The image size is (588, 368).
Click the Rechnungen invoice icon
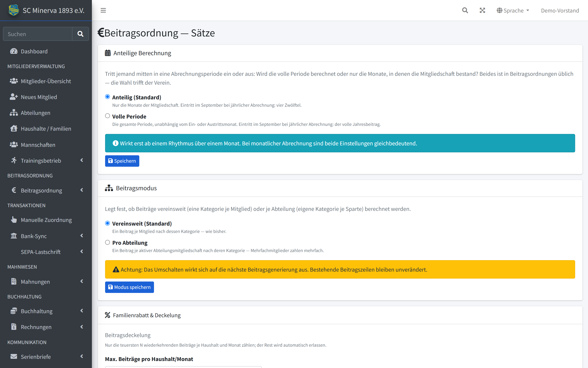14,327
